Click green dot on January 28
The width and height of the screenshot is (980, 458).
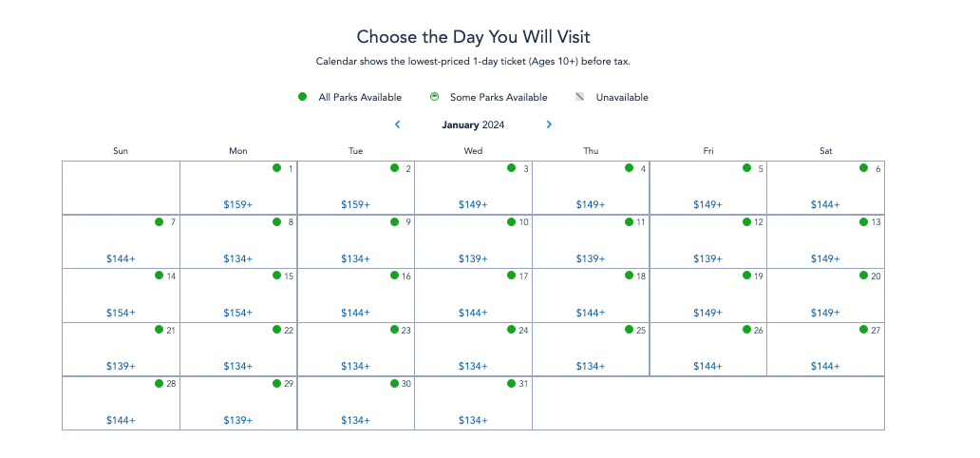160,384
